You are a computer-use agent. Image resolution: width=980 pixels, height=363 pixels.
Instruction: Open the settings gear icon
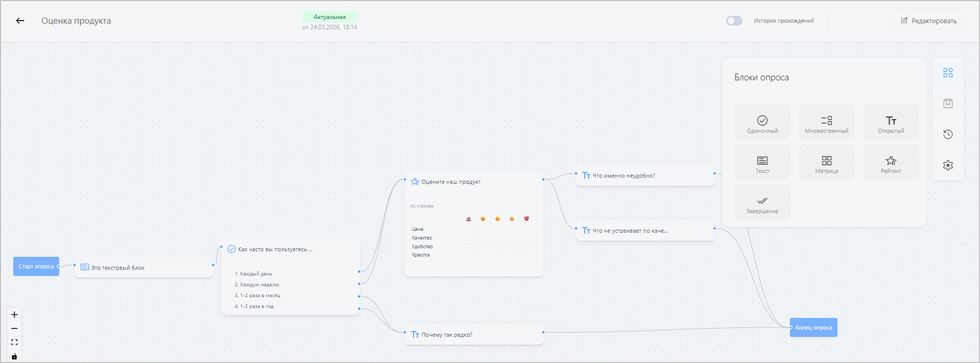click(948, 165)
